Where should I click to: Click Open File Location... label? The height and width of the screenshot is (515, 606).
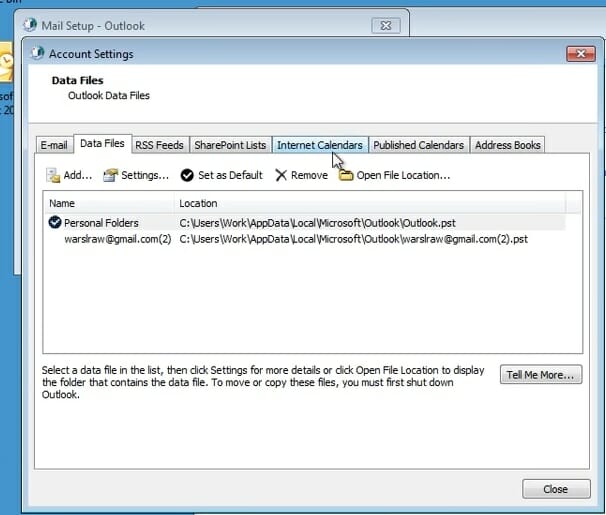[403, 175]
